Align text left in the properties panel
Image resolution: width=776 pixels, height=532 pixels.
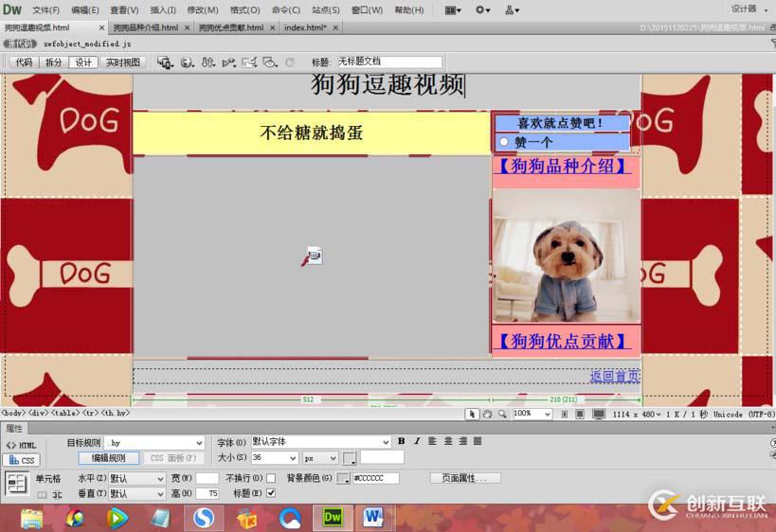433,441
